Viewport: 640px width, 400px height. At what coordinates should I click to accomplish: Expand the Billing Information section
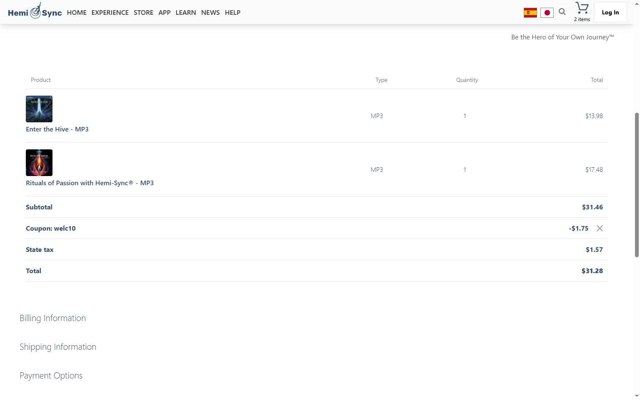click(53, 318)
